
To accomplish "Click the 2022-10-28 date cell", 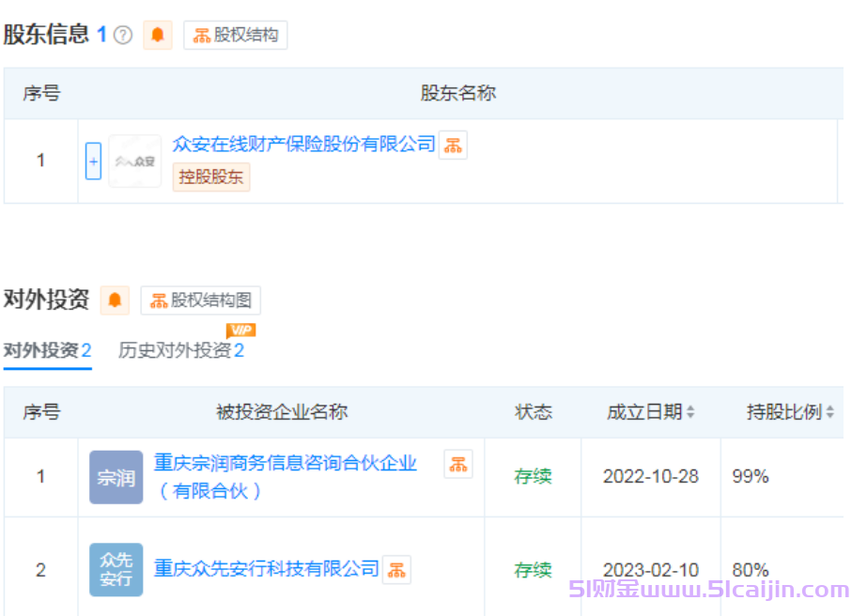I will [651, 477].
